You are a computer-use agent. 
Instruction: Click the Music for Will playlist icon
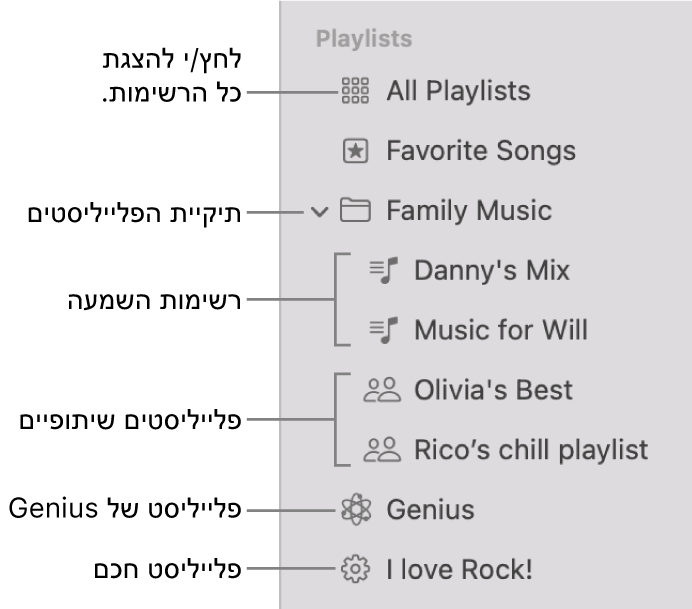[x=383, y=330]
